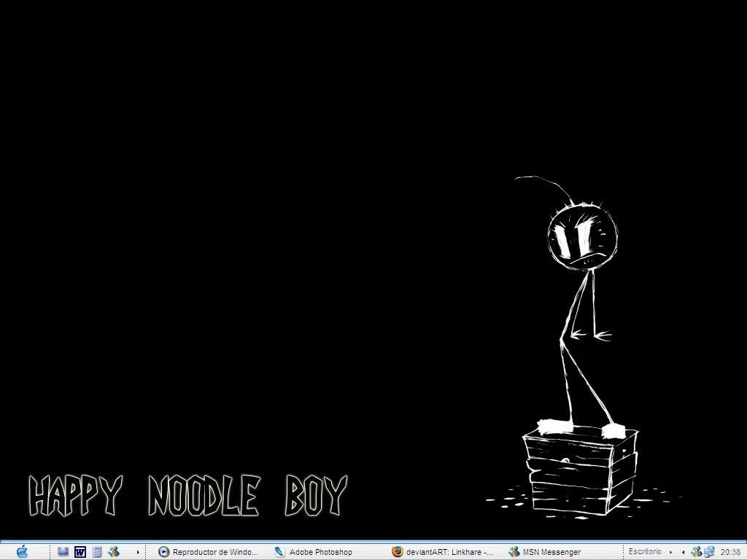Open the Calculator quick launch icon
Viewport: 747px width, 560px height.
(x=97, y=552)
